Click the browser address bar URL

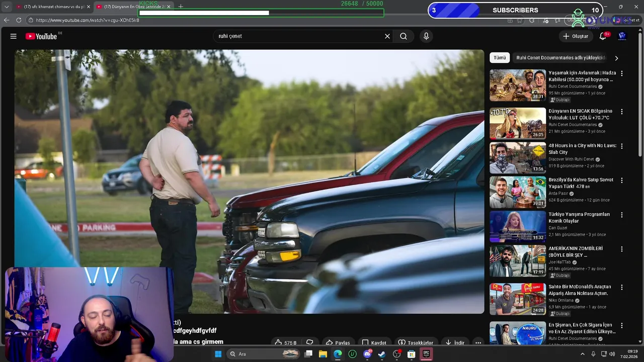pyautogui.click(x=88, y=20)
